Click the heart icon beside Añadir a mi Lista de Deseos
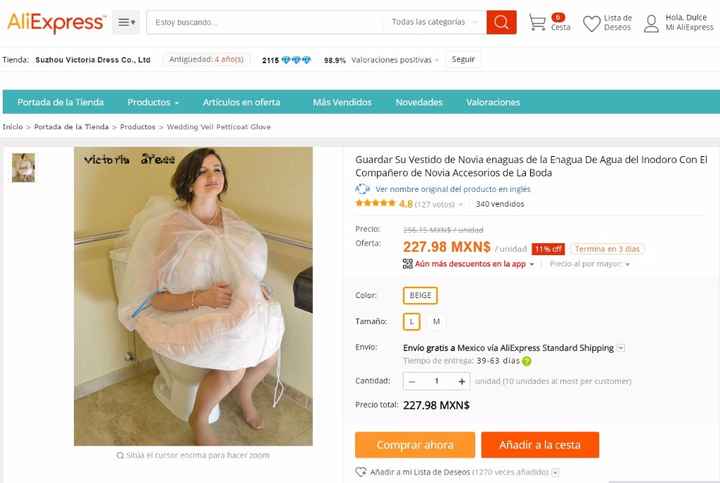The width and height of the screenshot is (720, 483). [361, 472]
